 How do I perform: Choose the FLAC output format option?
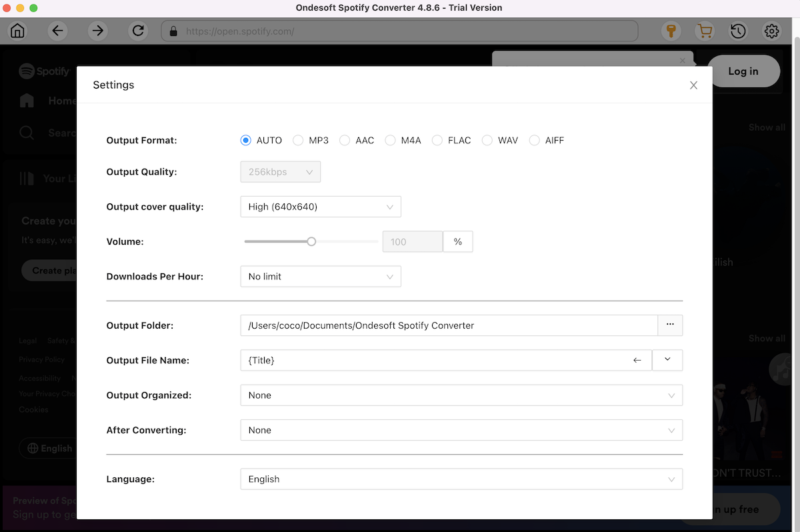coord(437,141)
